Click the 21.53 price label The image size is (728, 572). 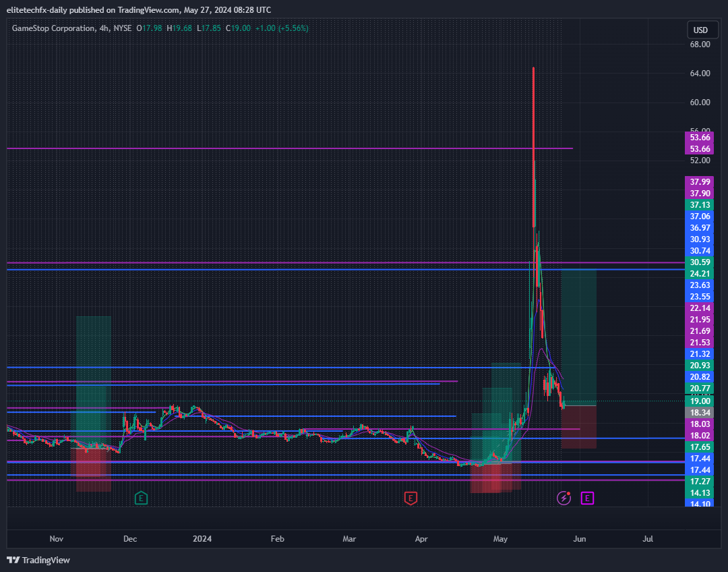tap(699, 343)
